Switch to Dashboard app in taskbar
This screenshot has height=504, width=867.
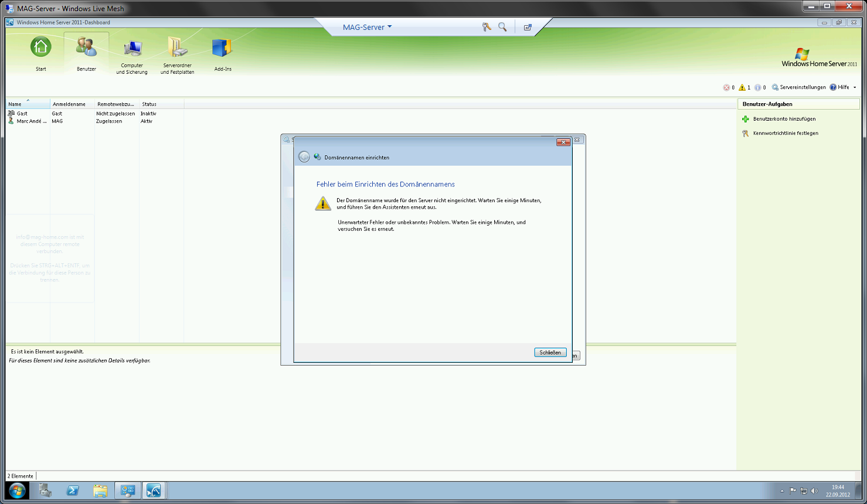128,491
